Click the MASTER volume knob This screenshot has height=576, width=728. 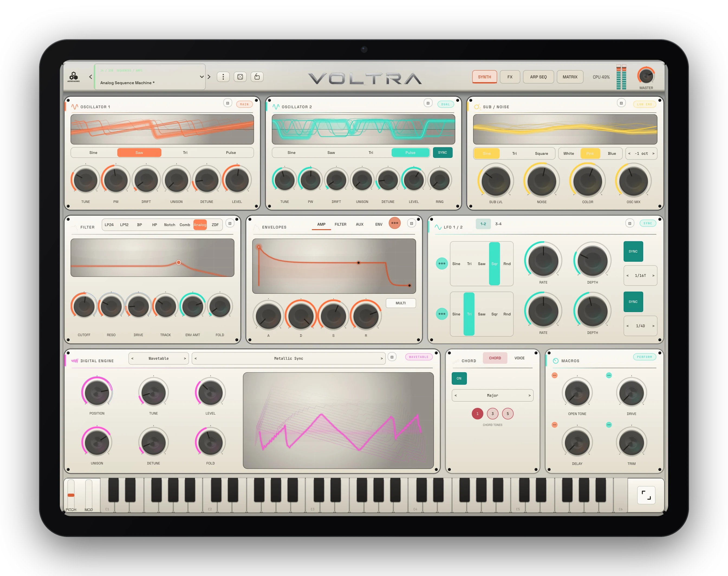(x=646, y=76)
